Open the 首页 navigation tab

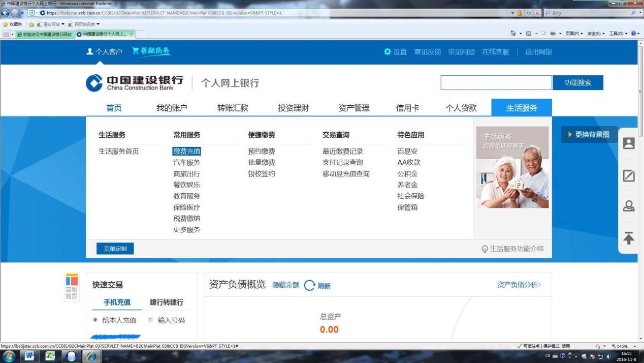114,108
